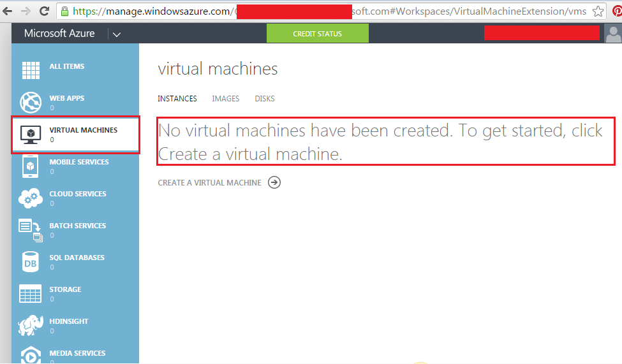622x364 pixels.
Task: Click the browser back arrow
Action: 7,11
